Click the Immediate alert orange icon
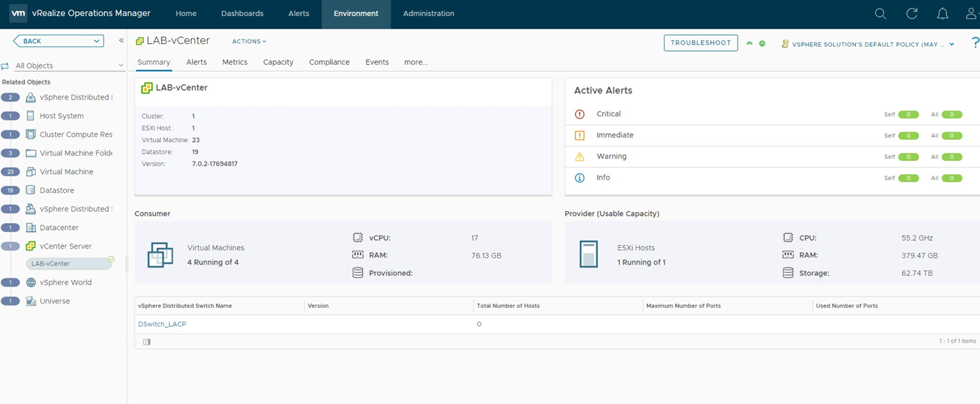Viewport: 980px width, 404px height. (x=580, y=136)
